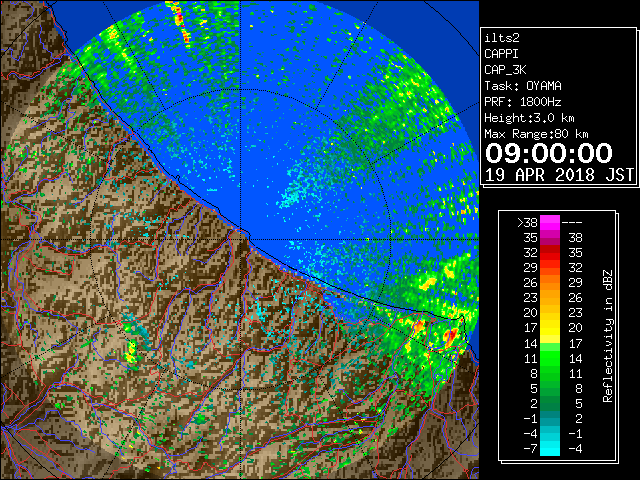The width and height of the screenshot is (640, 480).
Task: Click the '---' legend label
Action: [572, 223]
